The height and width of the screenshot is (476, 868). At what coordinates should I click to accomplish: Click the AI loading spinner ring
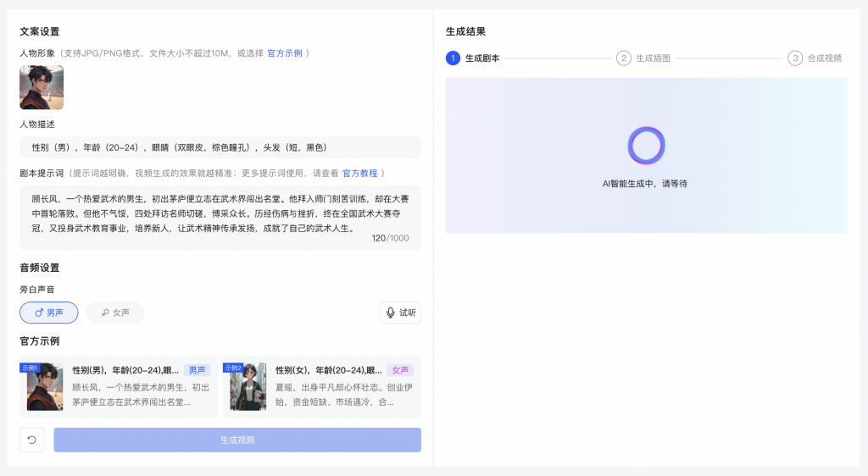tap(646, 146)
